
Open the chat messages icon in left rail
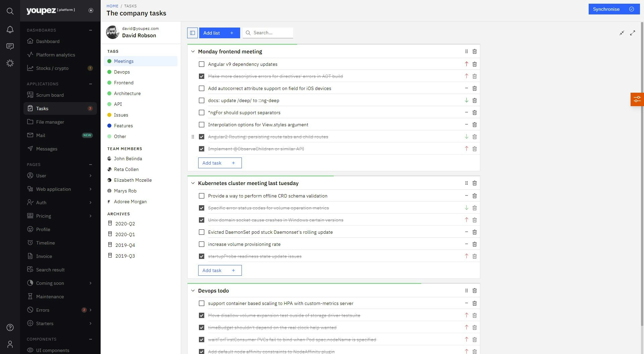[10, 46]
